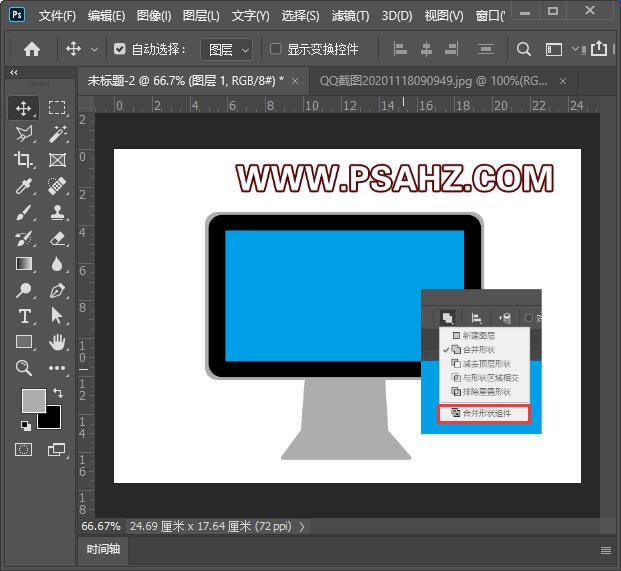This screenshot has height=571, width=621.
Task: Open the 编辑(E) menu
Action: pyautogui.click(x=106, y=16)
